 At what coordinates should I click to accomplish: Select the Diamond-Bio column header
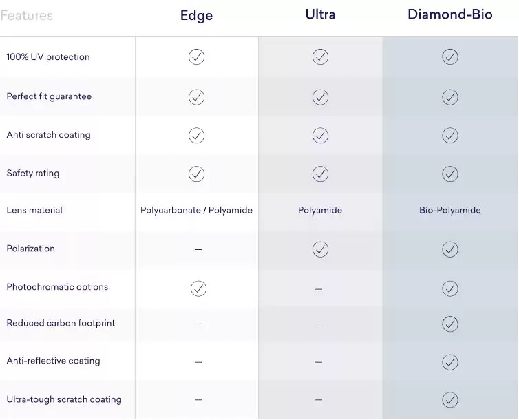[450, 14]
